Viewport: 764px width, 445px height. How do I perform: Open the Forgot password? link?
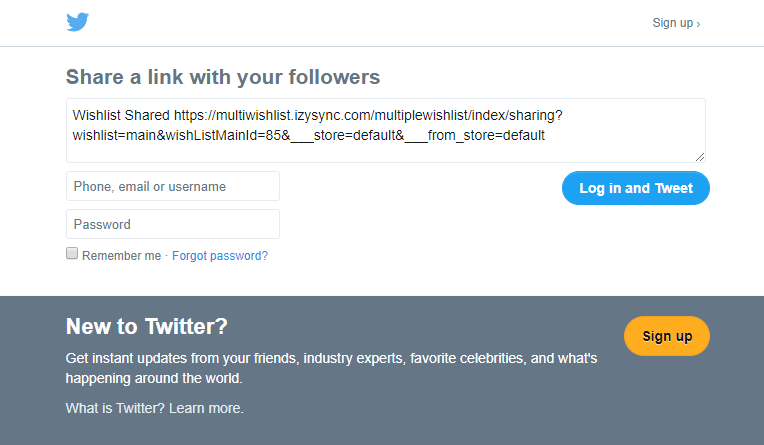220,256
